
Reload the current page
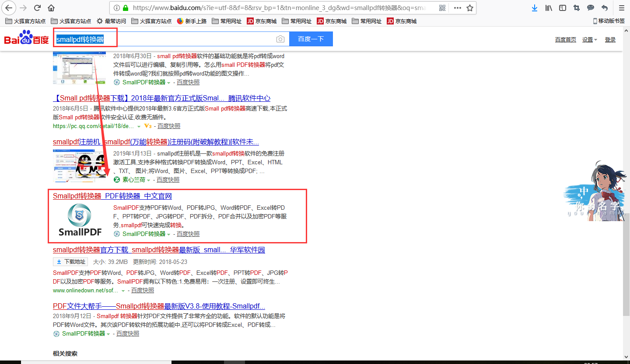37,8
